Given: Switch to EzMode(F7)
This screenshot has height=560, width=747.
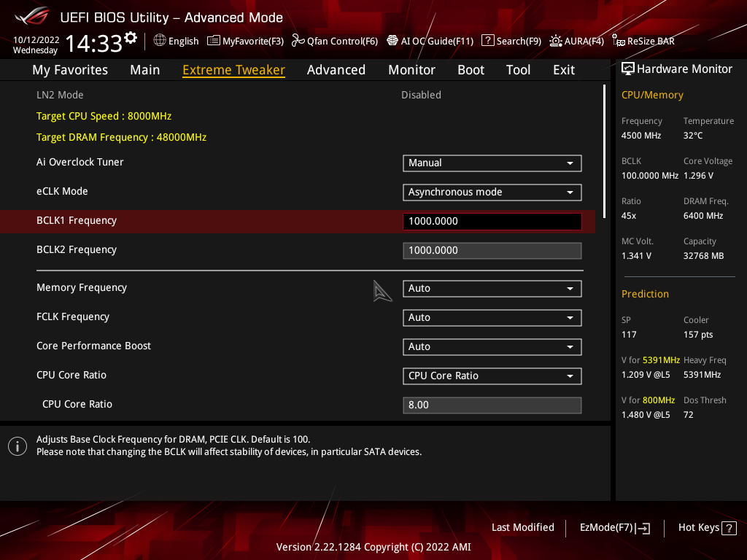Looking at the screenshot, I should pyautogui.click(x=614, y=528).
